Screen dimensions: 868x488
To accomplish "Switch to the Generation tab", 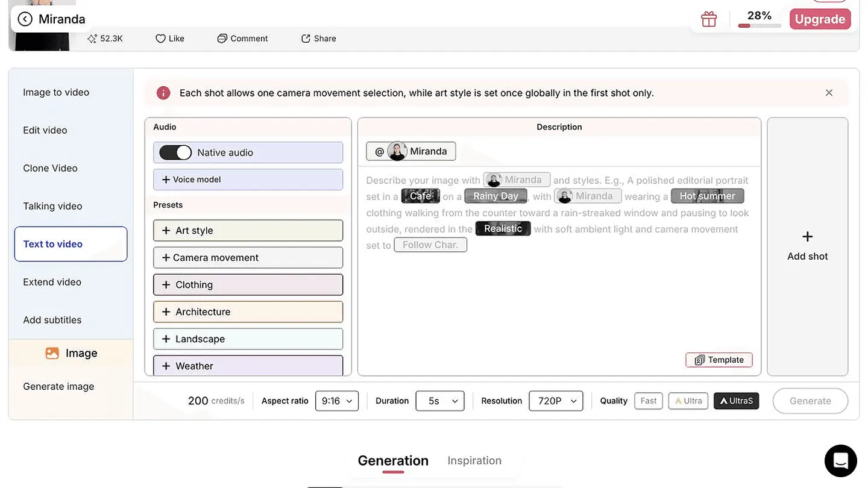I will pos(393,461).
